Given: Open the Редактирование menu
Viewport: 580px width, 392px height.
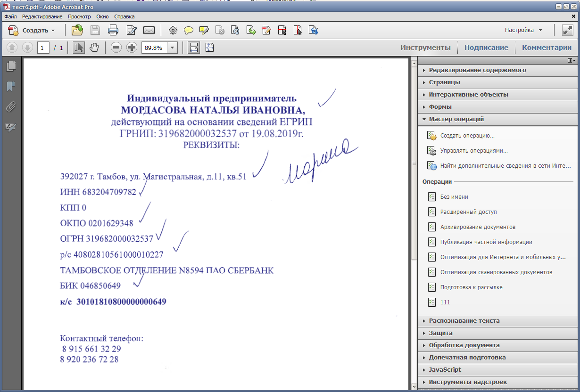Looking at the screenshot, I should [42, 16].
